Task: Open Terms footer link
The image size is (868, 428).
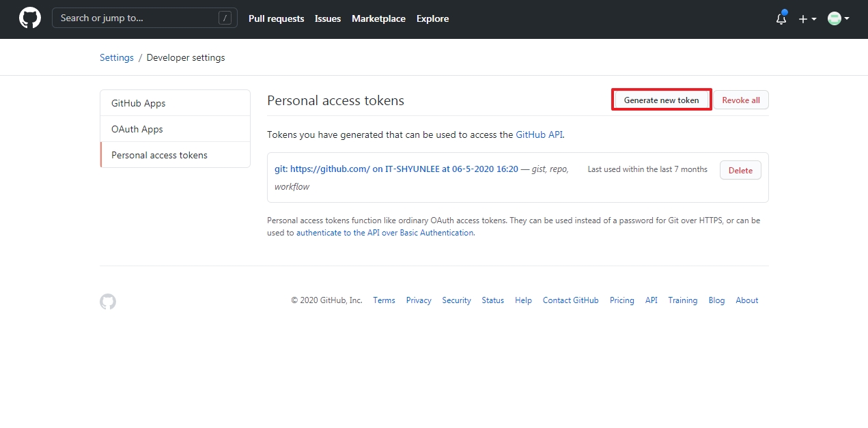Action: click(x=384, y=300)
